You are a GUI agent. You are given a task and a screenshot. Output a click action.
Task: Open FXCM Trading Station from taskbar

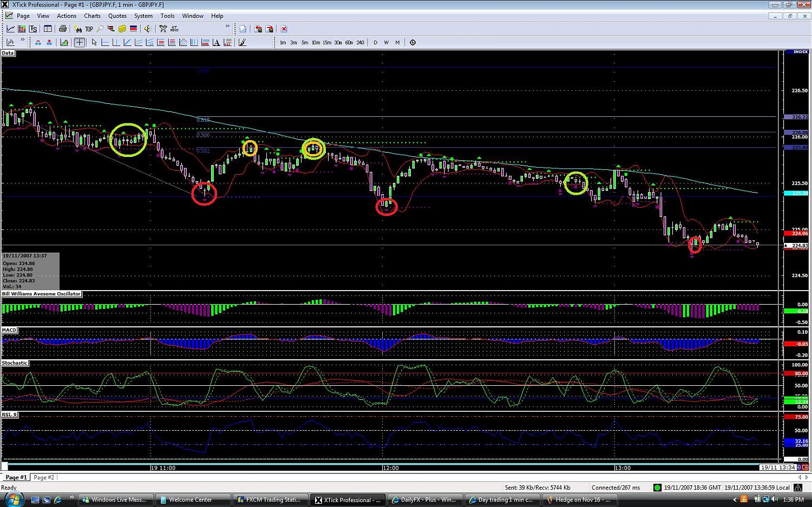point(271,500)
